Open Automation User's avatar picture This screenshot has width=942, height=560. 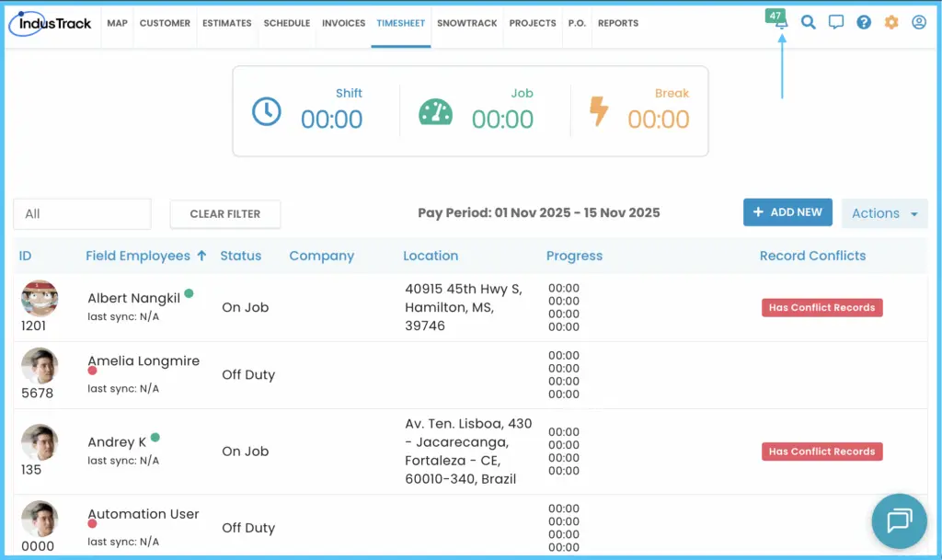[40, 519]
